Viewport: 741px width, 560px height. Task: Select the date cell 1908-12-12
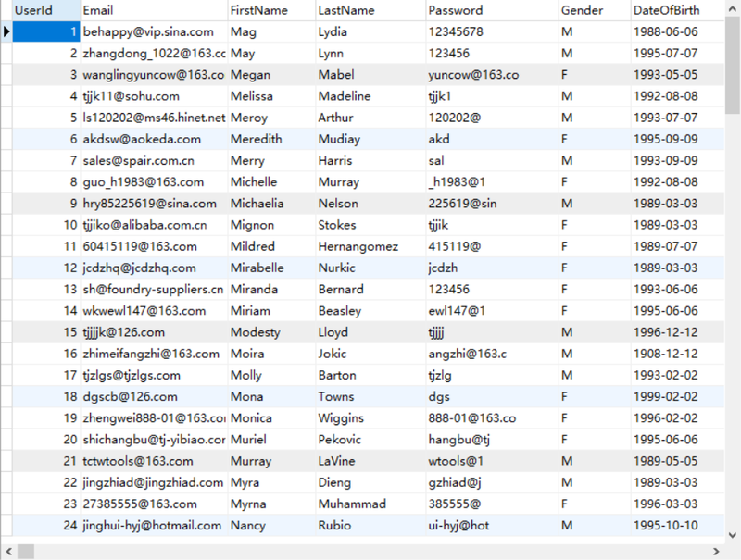click(677, 354)
